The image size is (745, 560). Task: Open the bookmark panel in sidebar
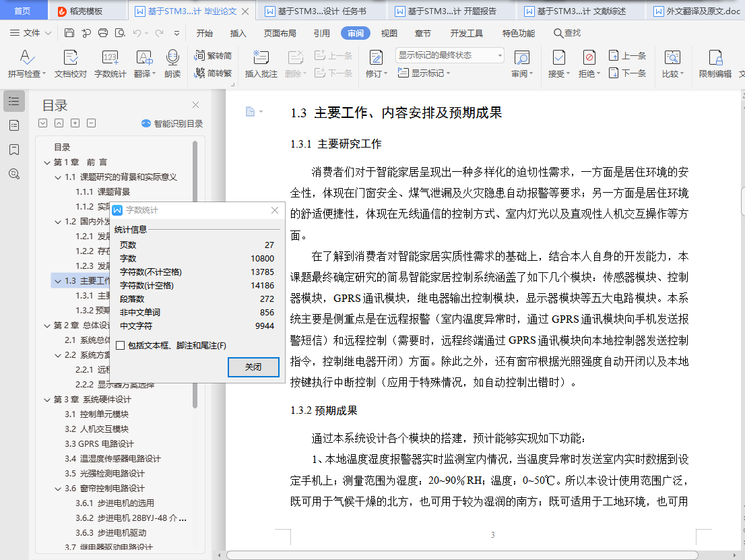[x=14, y=150]
